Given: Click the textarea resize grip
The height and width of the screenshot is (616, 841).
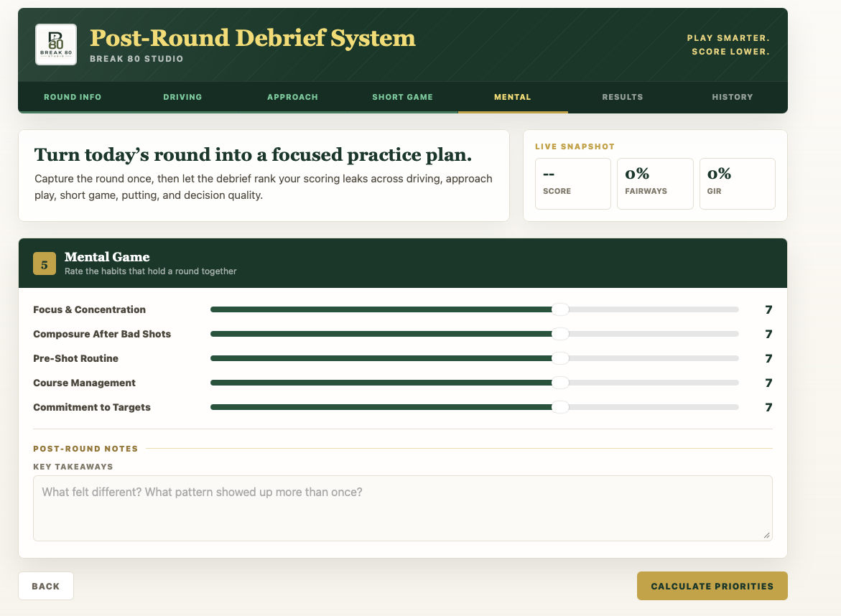Looking at the screenshot, I should [766, 535].
